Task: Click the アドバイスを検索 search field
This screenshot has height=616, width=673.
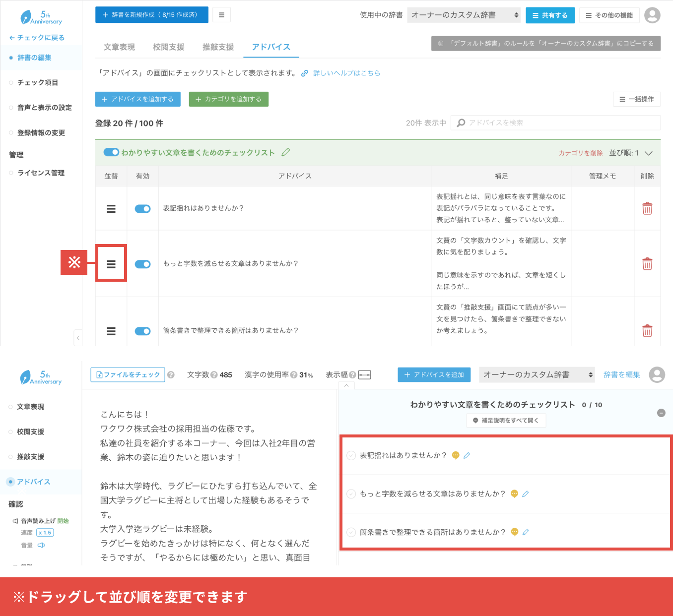Action: pyautogui.click(x=556, y=123)
